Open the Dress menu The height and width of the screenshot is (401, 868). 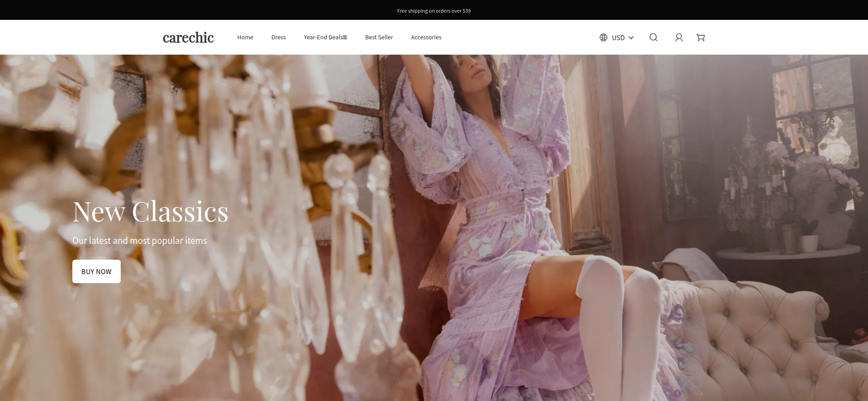(278, 37)
